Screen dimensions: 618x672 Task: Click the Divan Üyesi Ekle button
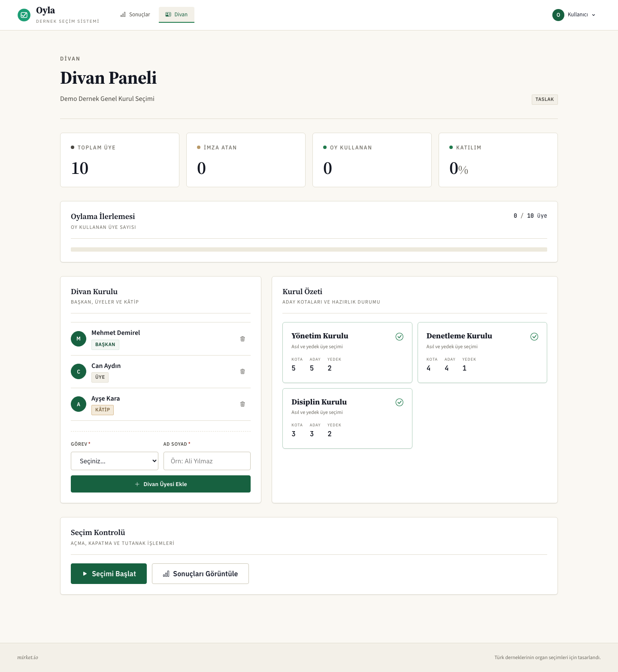[161, 484]
